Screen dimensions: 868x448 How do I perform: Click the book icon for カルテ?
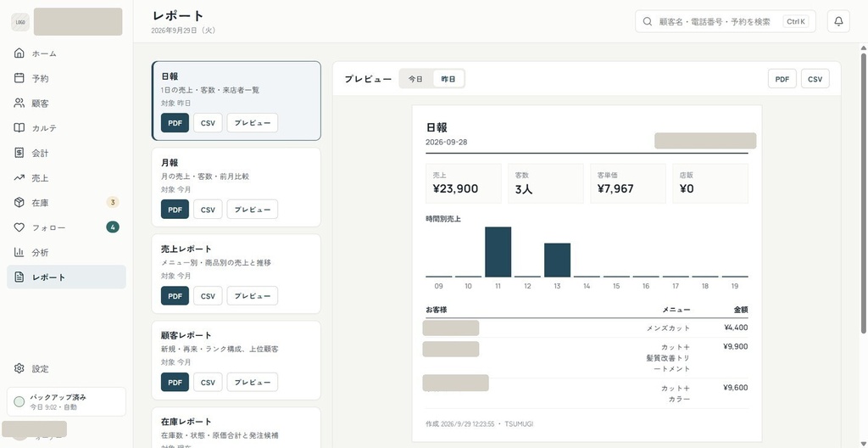click(x=19, y=128)
